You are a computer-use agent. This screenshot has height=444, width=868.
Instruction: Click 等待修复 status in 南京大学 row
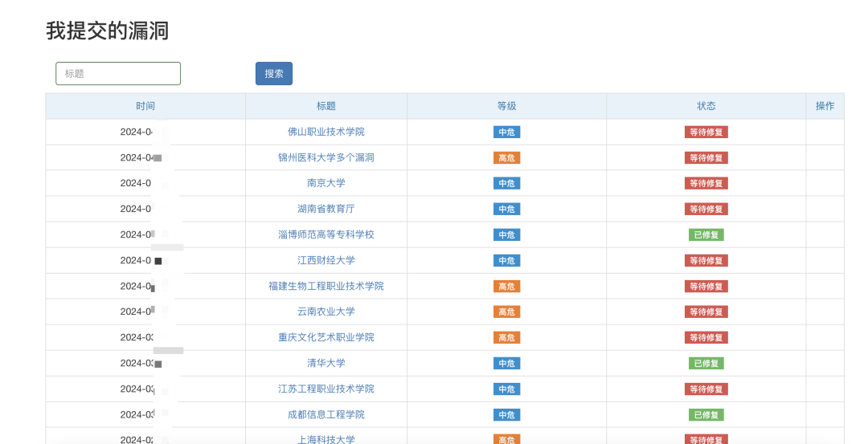pos(706,184)
